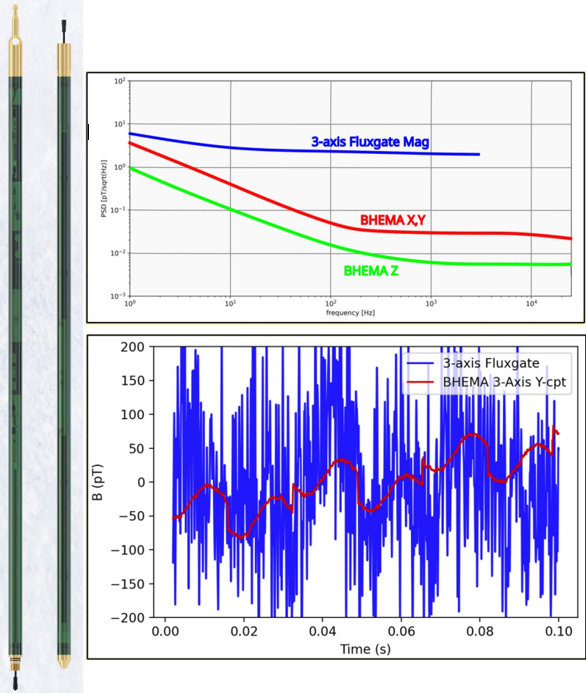This screenshot has width=586, height=695.
Task: Click the red 'BHEMA X,Y' label
Action: (x=393, y=220)
